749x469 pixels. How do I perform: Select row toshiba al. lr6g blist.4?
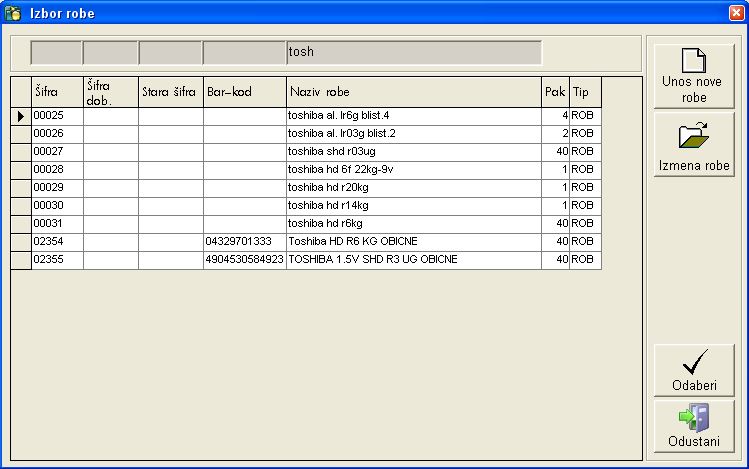point(413,116)
